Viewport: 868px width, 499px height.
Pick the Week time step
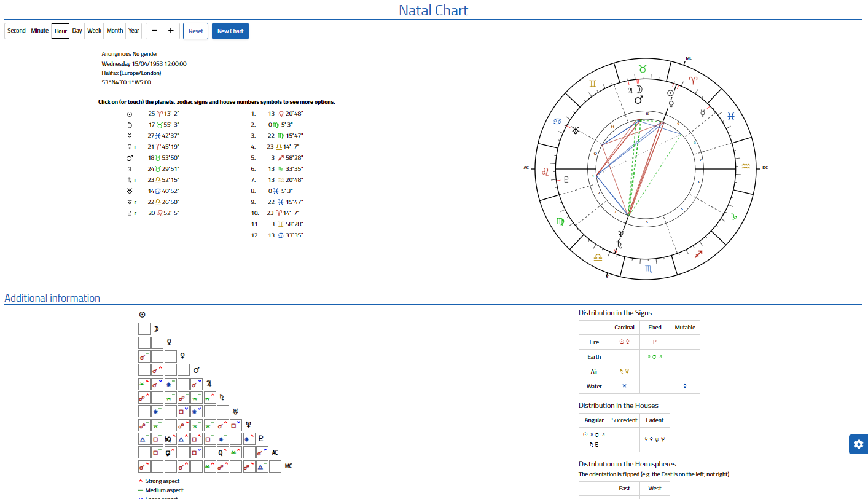click(94, 31)
